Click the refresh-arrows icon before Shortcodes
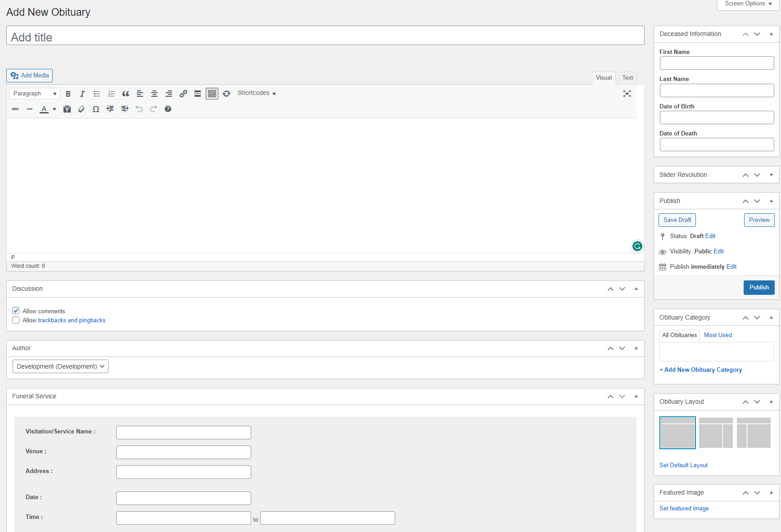This screenshot has height=532, width=781. pos(226,94)
